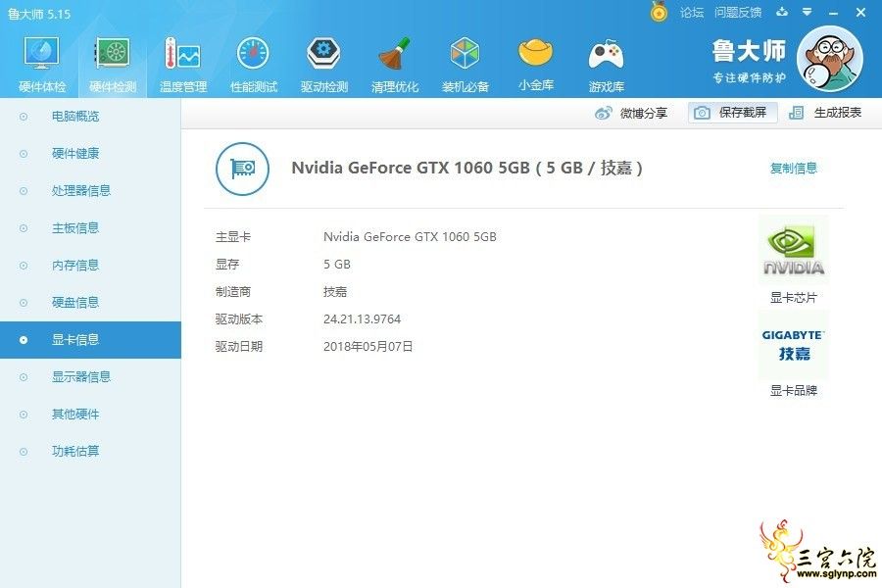Click the 显卡芯片 caption under NVIDIA logo
The width and height of the screenshot is (882, 588).
(x=793, y=298)
